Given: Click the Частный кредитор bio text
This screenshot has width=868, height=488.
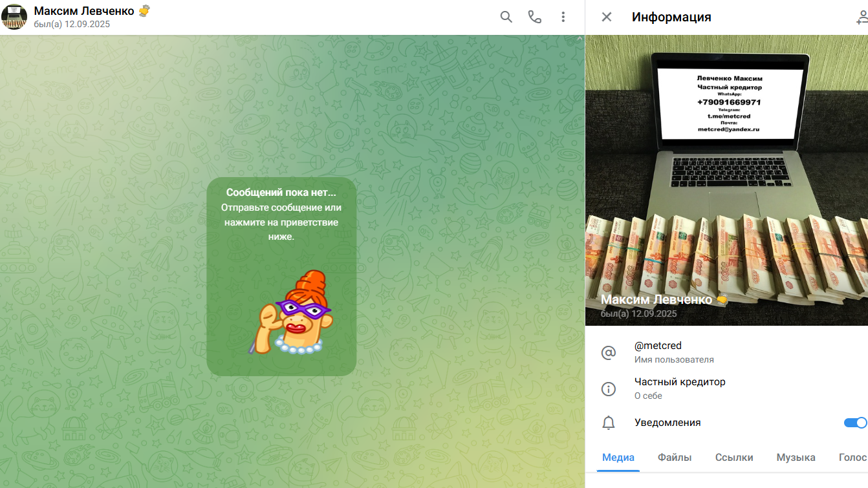Looking at the screenshot, I should click(x=680, y=382).
